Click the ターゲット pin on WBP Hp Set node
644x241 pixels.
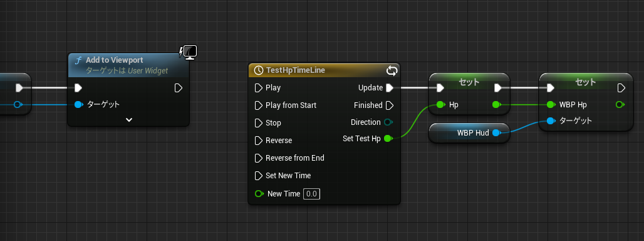pyautogui.click(x=551, y=120)
